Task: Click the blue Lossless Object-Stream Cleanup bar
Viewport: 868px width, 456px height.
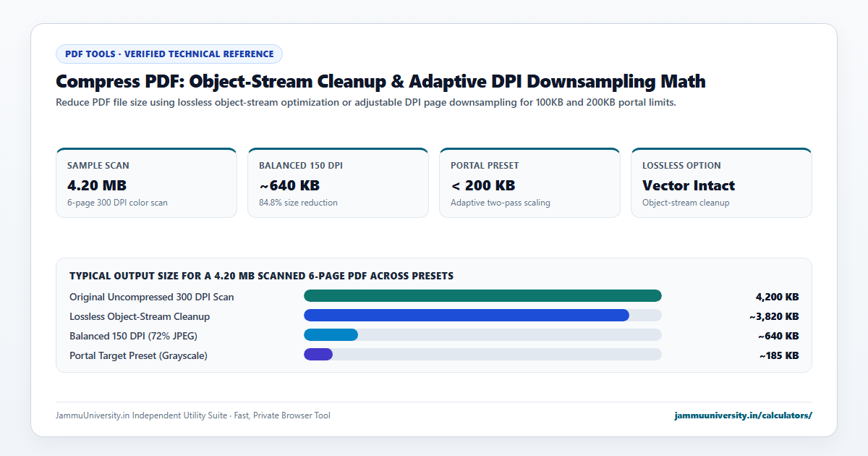Action: point(467,316)
